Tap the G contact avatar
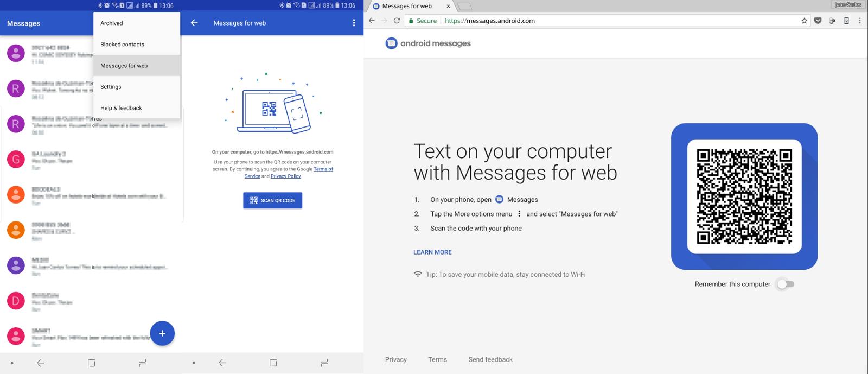This screenshot has height=374, width=868. tap(16, 159)
